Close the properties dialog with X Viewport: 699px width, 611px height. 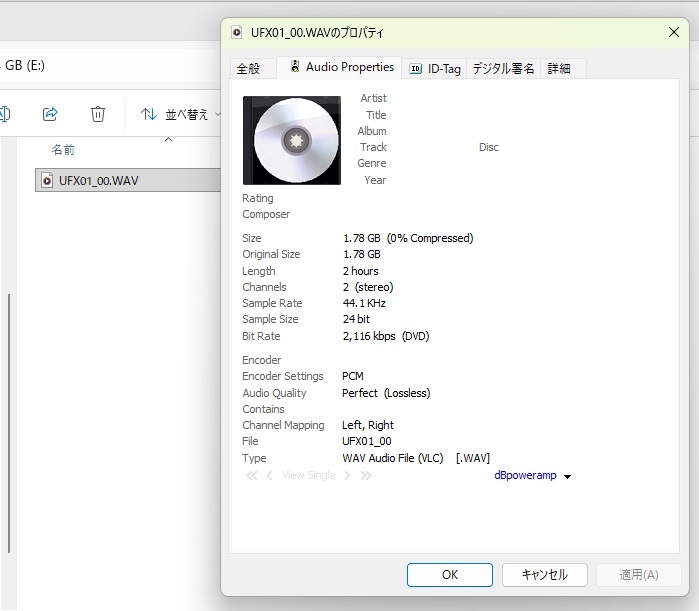click(674, 32)
